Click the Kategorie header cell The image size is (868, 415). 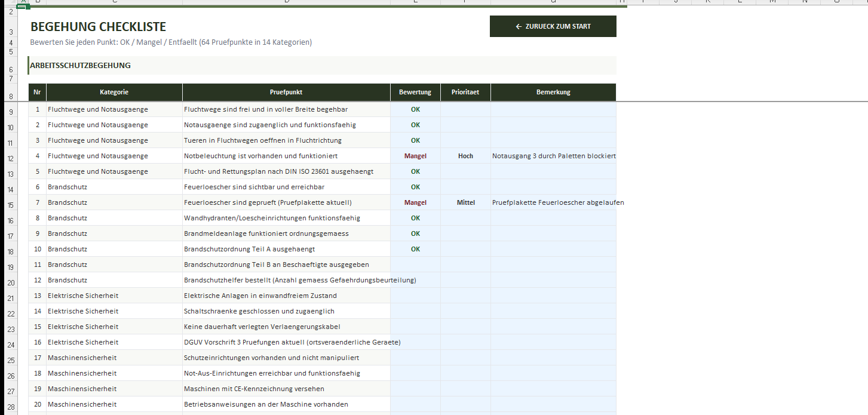click(114, 92)
